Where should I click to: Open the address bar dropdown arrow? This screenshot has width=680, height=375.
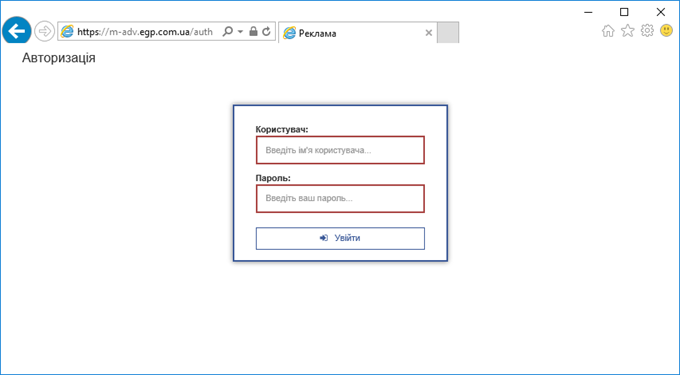pyautogui.click(x=240, y=32)
